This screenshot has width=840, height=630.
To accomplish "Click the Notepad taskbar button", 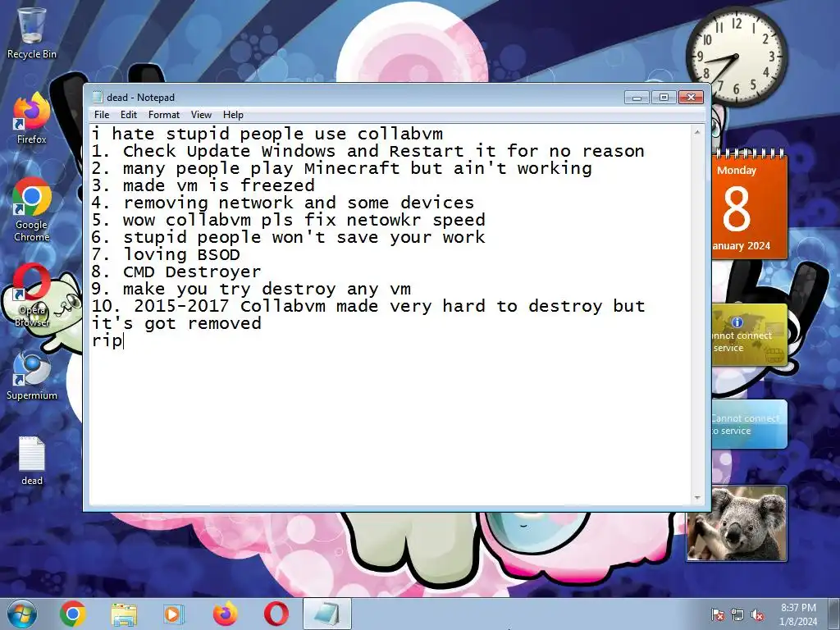I will 326,614.
